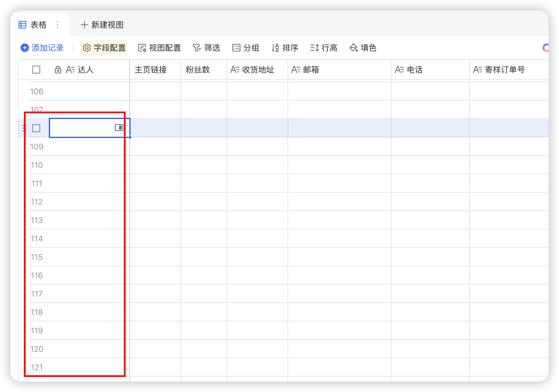Screen dimensions: 559x392
Task: Adjust 行高 row height option
Action: click(324, 48)
